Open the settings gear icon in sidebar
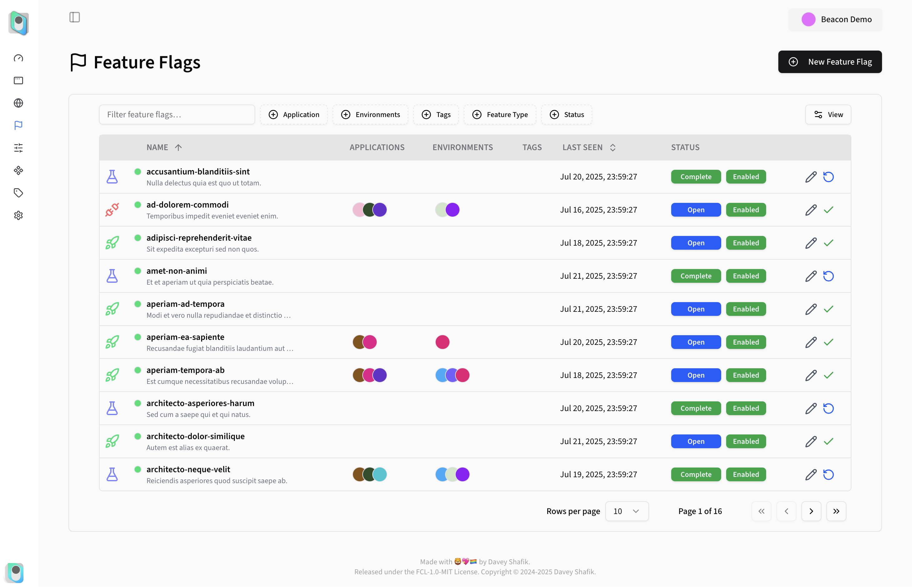The height and width of the screenshot is (588, 912). [x=18, y=215]
